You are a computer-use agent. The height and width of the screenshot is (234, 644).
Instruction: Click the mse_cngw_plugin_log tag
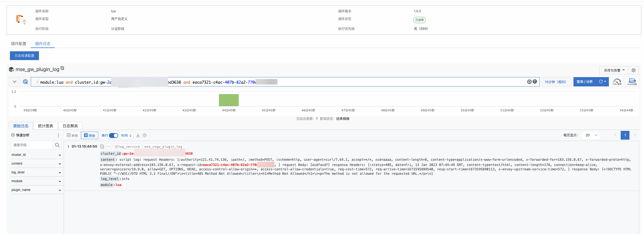163,146
